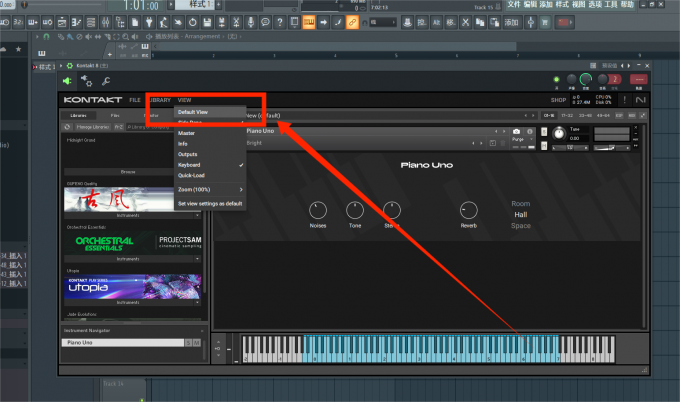Viewport: 680px width, 402px height.
Task: Click the Kontakt rack resize arrows icon
Action: (643, 115)
